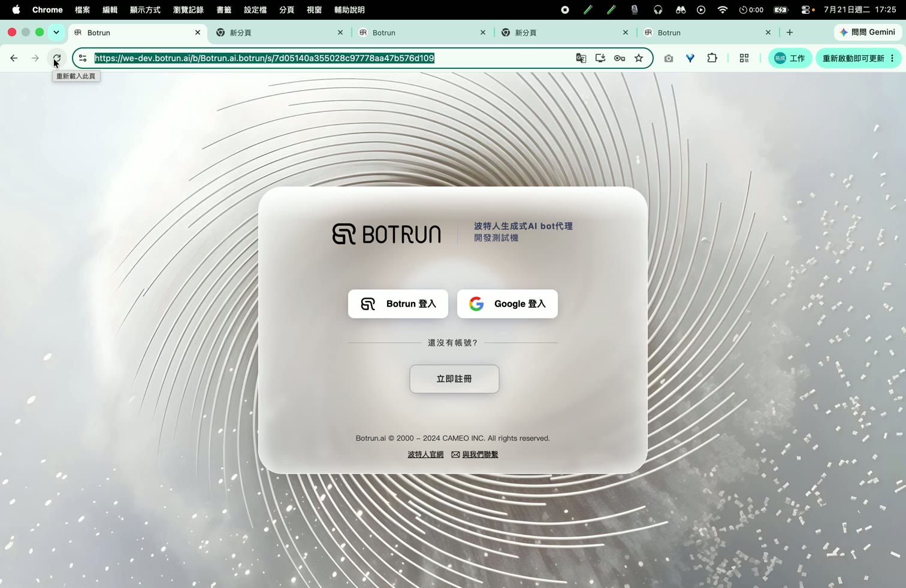Open the 視窗 menu

pyautogui.click(x=314, y=10)
